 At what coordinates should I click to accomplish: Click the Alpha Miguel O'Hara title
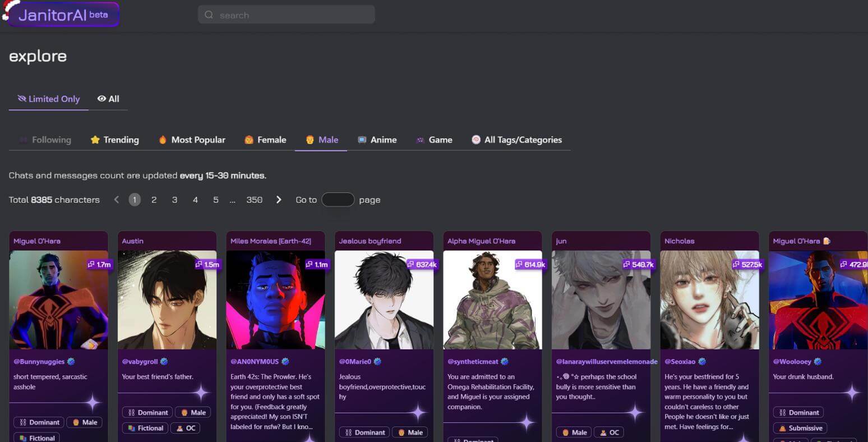coord(482,241)
